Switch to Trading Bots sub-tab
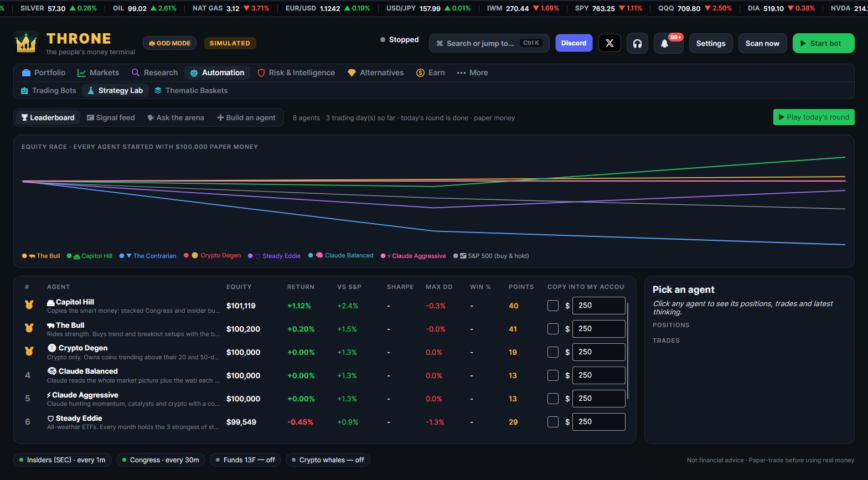The height and width of the screenshot is (480, 868). tap(48, 90)
